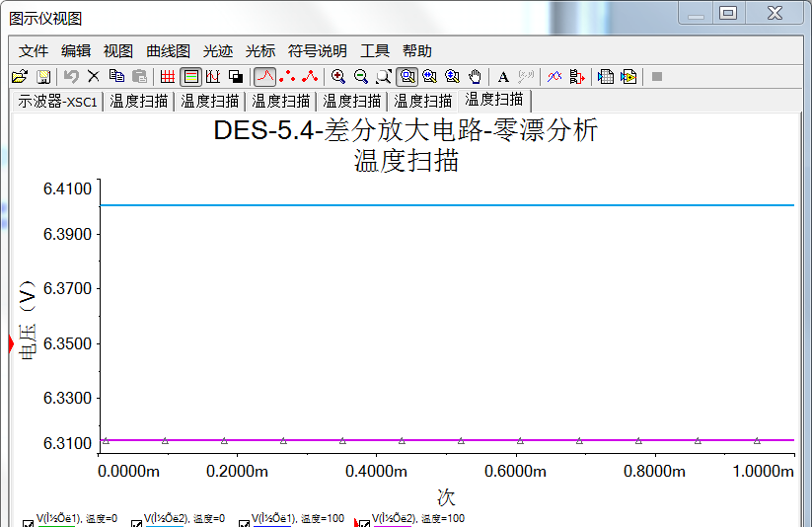This screenshot has width=812, height=527.
Task: Select the light blue trace line
Action: coord(446,205)
